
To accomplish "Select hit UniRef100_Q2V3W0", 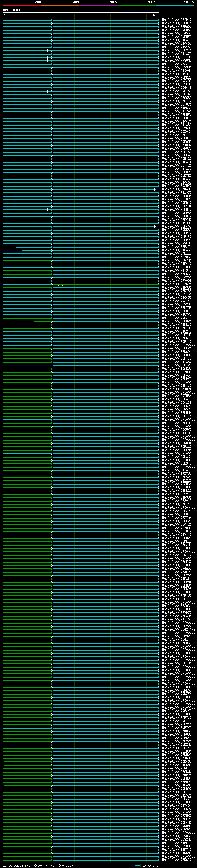I will click(176, 67).
